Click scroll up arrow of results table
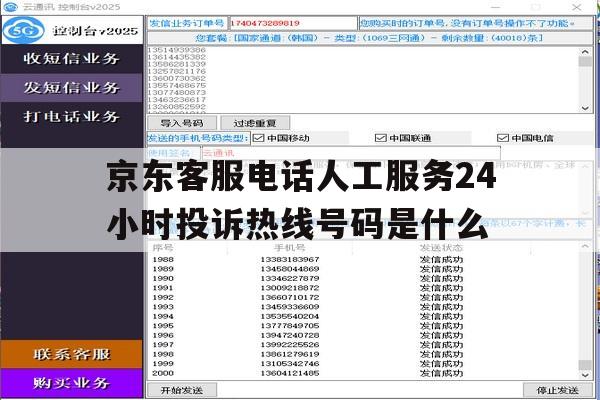Viewport: 600px width, 400px height. tap(585, 247)
